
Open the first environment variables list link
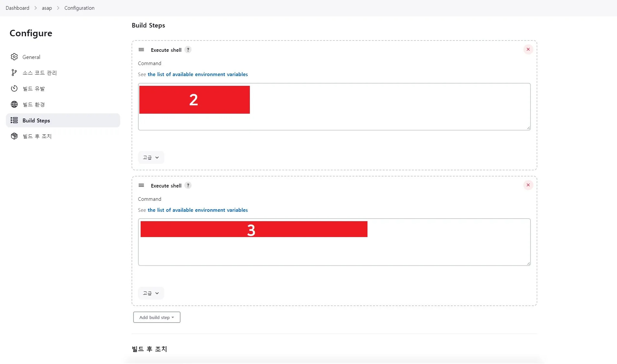[x=198, y=74]
